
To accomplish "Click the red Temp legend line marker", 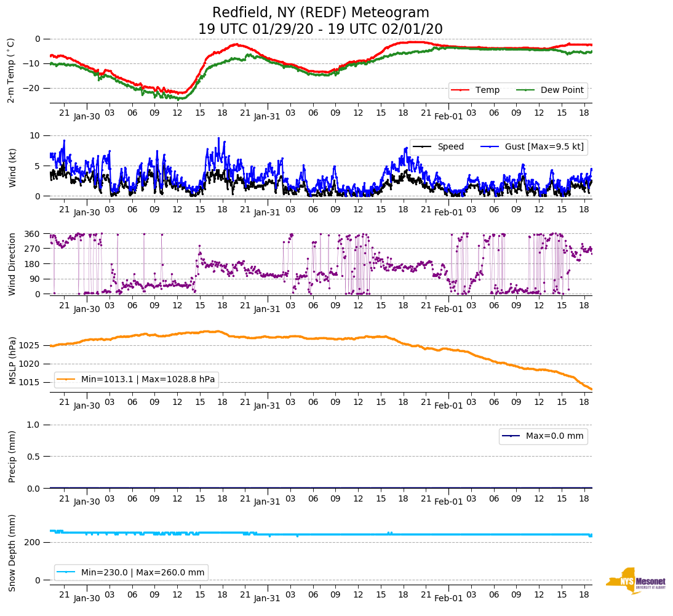I will click(x=460, y=90).
